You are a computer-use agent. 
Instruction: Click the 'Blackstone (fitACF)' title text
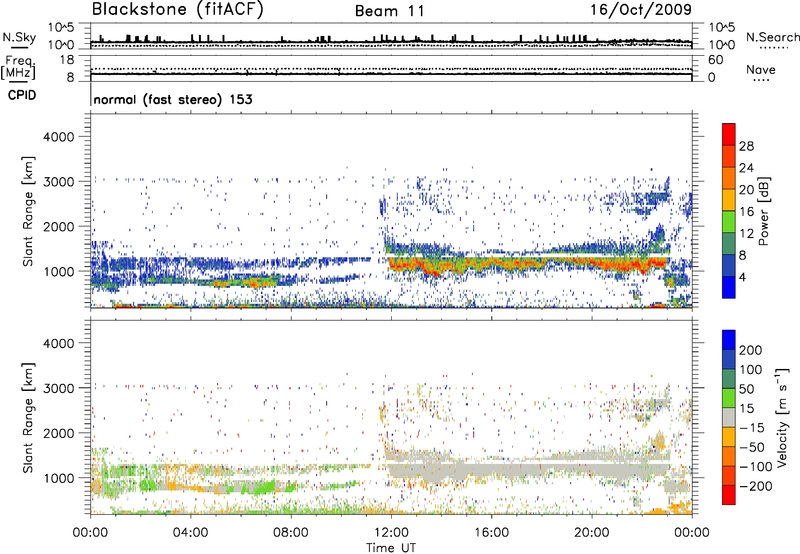click(178, 10)
